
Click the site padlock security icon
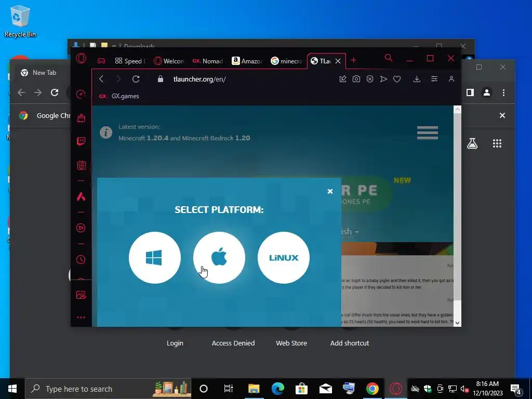pos(161,79)
